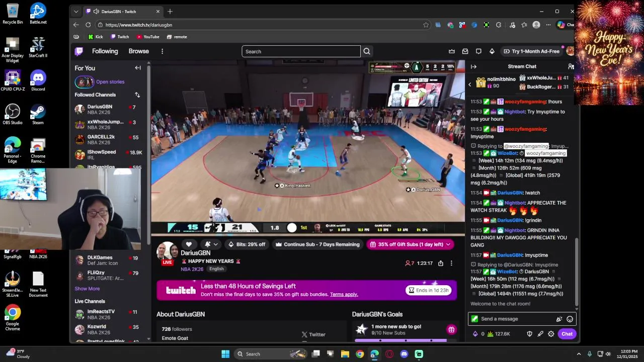Click Open stories link
The width and height of the screenshot is (644, 362).
(110, 82)
